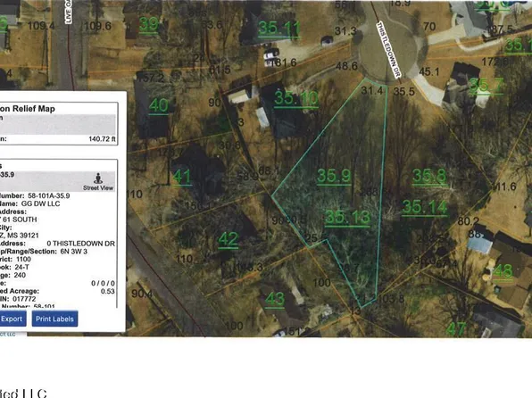The height and width of the screenshot is (398, 532).
Task: Select parcel label 47
Action: 456,328
